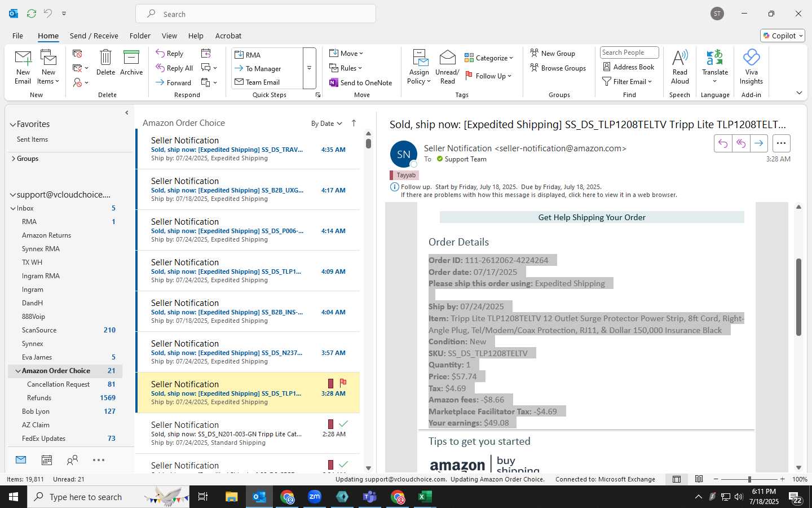The width and height of the screenshot is (812, 508).
Task: Switch to Calendar view in navigation bar
Action: pos(47,460)
